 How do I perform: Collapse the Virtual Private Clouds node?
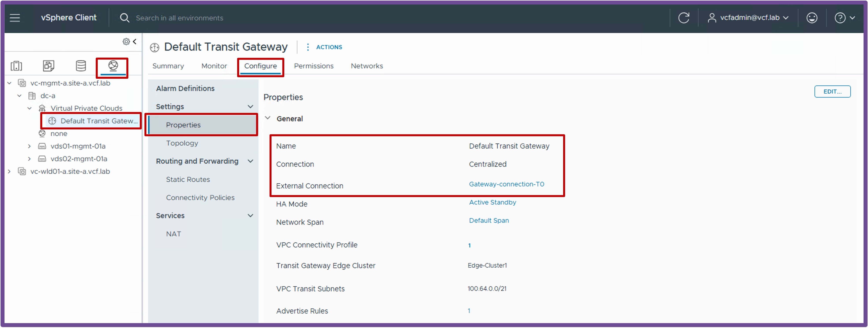click(30, 108)
